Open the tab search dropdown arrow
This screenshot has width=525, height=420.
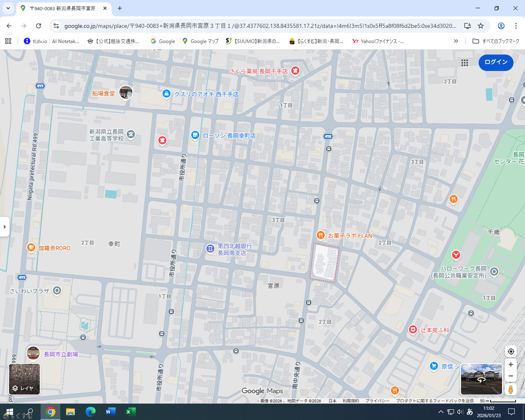pyautogui.click(x=8, y=8)
